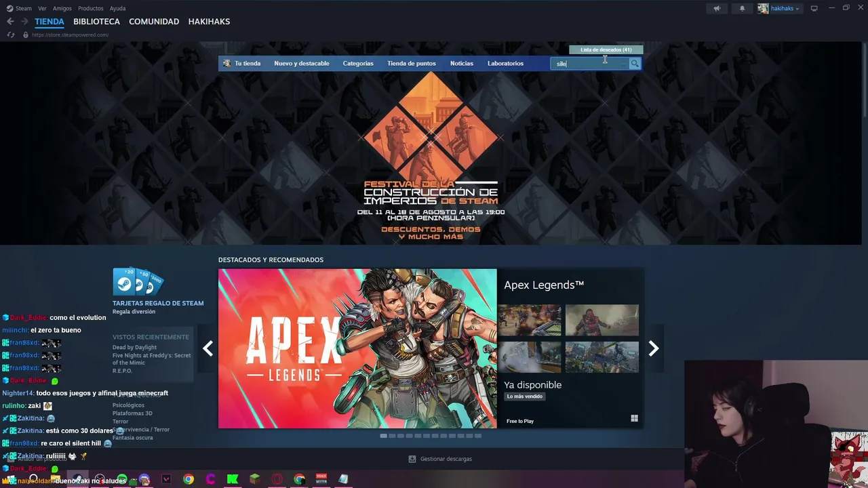Expand the Categorías menu
Screen dimensions: 868x488
[358, 64]
